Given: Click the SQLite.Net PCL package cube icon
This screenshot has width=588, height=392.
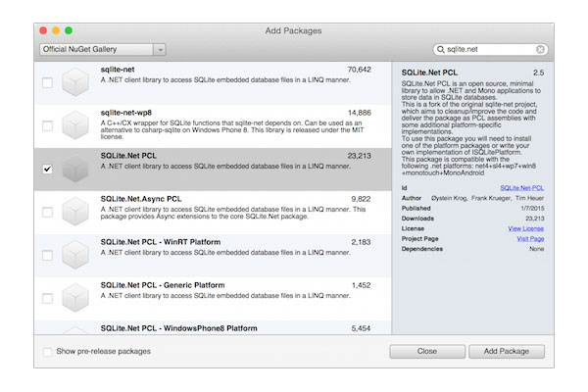Looking at the screenshot, I should tap(75, 169).
